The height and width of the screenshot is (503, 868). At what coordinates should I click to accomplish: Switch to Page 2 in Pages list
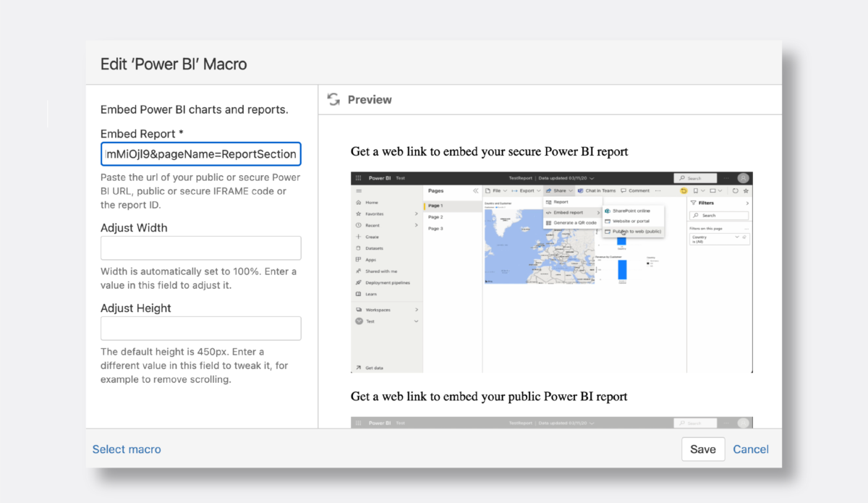coord(435,217)
